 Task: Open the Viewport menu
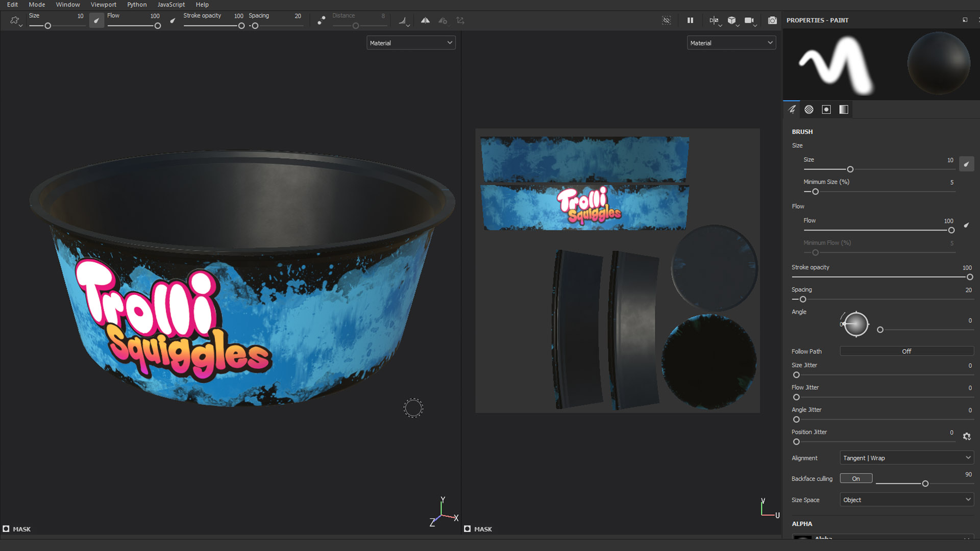104,5
